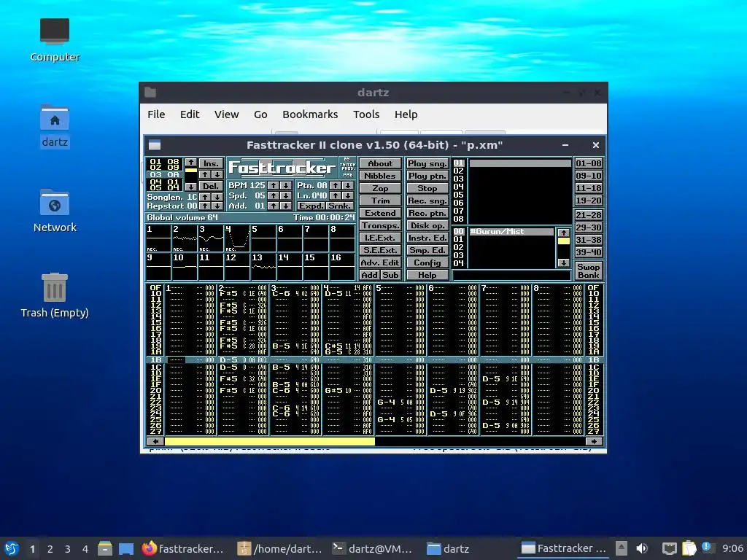The image size is (747, 560).
Task: Select instrument slot 01 name field
Action: click(519, 163)
